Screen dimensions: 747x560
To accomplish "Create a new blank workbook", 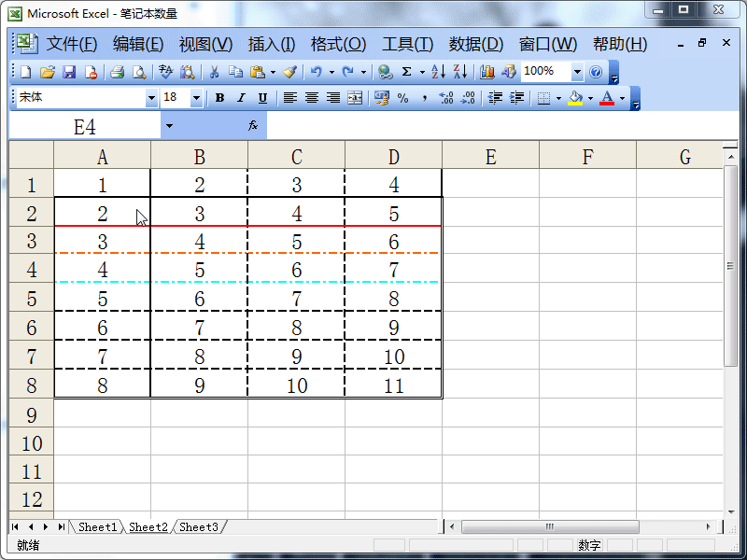I will (x=26, y=72).
